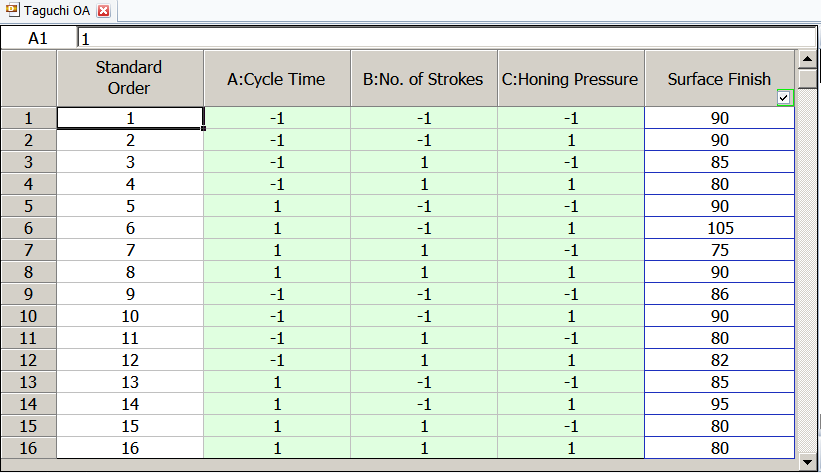Close the Taguchi OA tab
821x473 pixels.
[104, 11]
